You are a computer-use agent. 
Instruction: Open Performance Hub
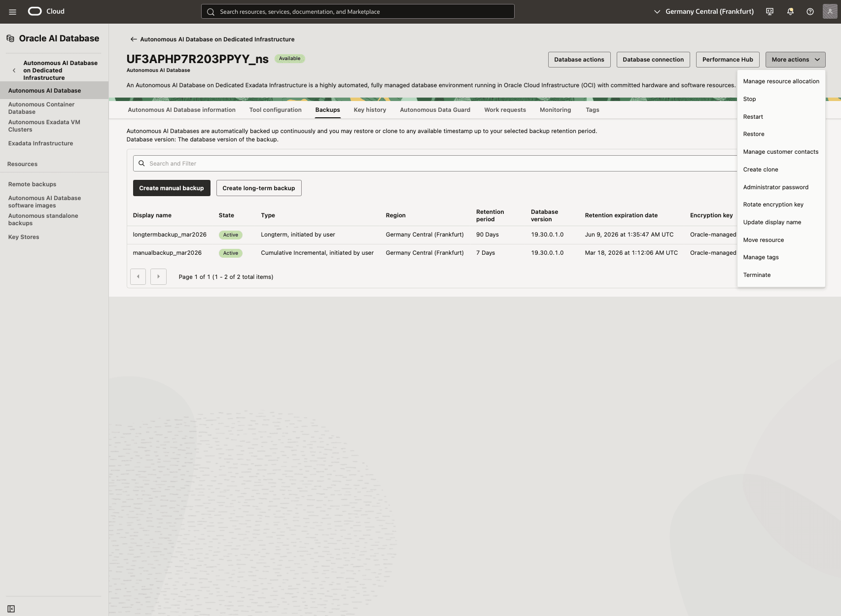(x=728, y=60)
